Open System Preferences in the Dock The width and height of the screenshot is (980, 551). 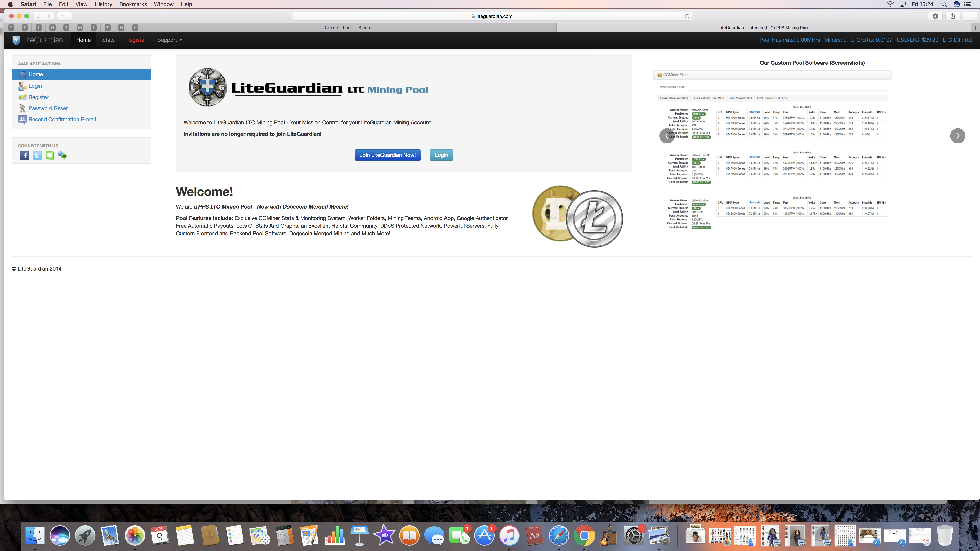[x=634, y=536]
